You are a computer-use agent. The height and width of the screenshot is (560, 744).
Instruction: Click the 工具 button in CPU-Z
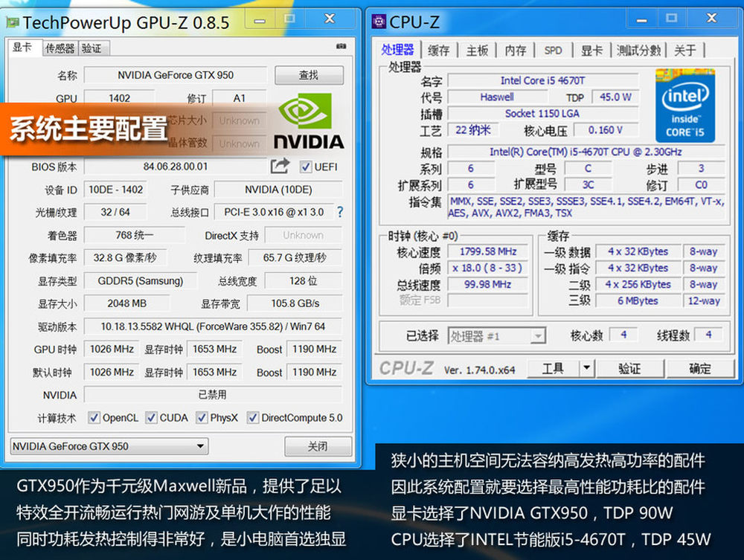point(554,368)
